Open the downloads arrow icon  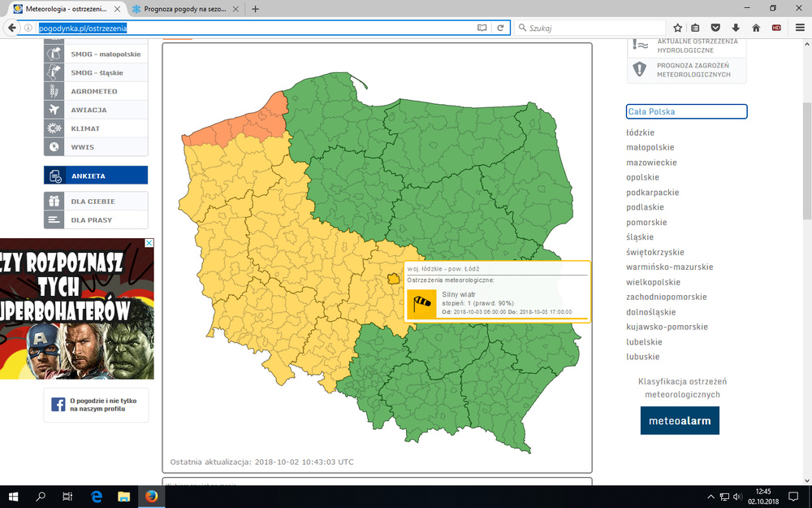tap(736, 28)
